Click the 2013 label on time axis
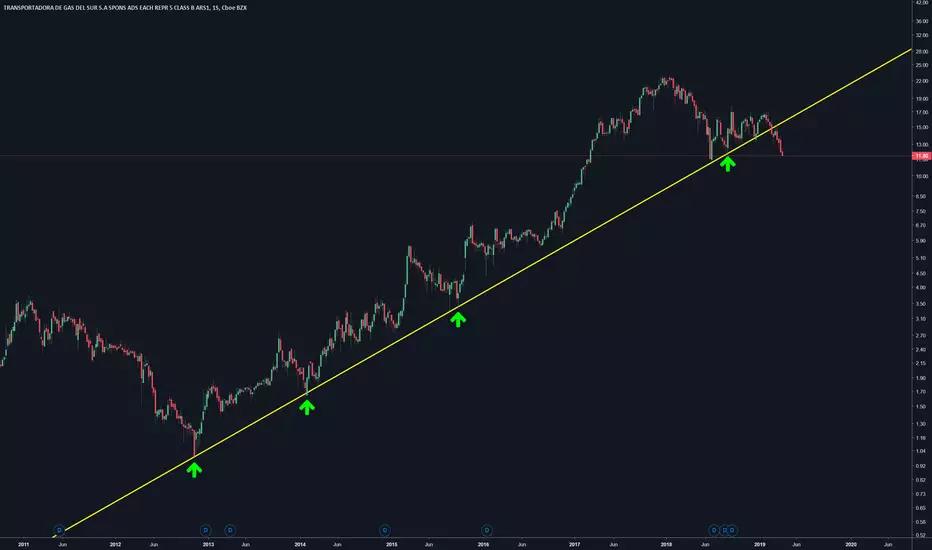 [x=208, y=544]
